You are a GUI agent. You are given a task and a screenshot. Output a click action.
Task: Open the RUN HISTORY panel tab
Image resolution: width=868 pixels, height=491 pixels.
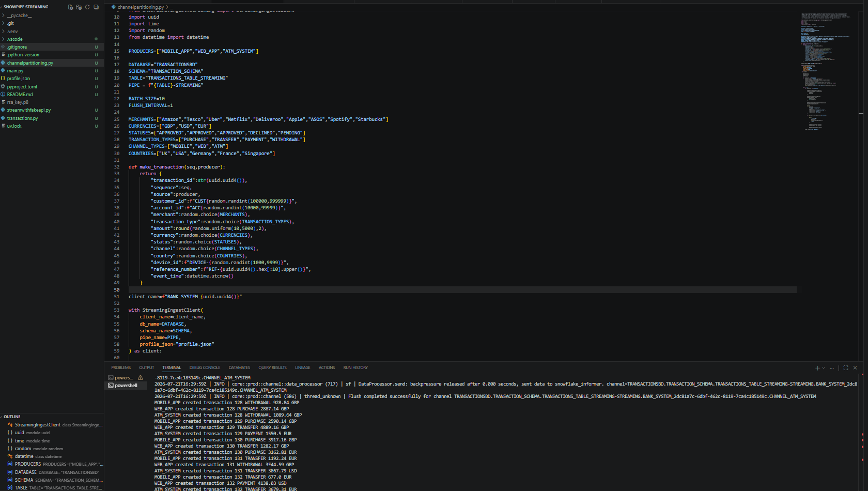[355, 368]
